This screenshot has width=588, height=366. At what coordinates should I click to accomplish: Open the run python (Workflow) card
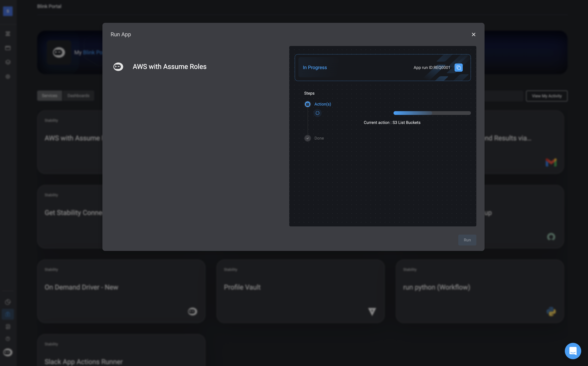(x=479, y=291)
